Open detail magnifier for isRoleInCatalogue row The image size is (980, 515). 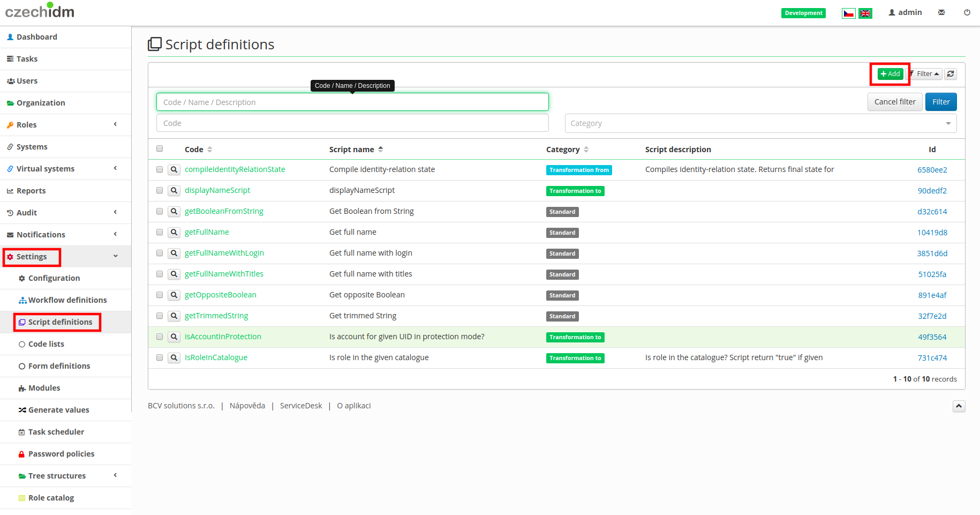[174, 358]
